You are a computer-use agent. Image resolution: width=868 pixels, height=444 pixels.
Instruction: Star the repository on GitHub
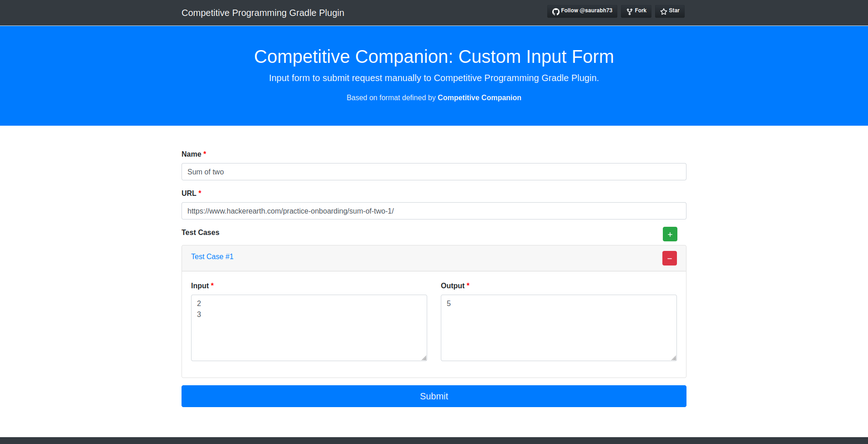670,11
